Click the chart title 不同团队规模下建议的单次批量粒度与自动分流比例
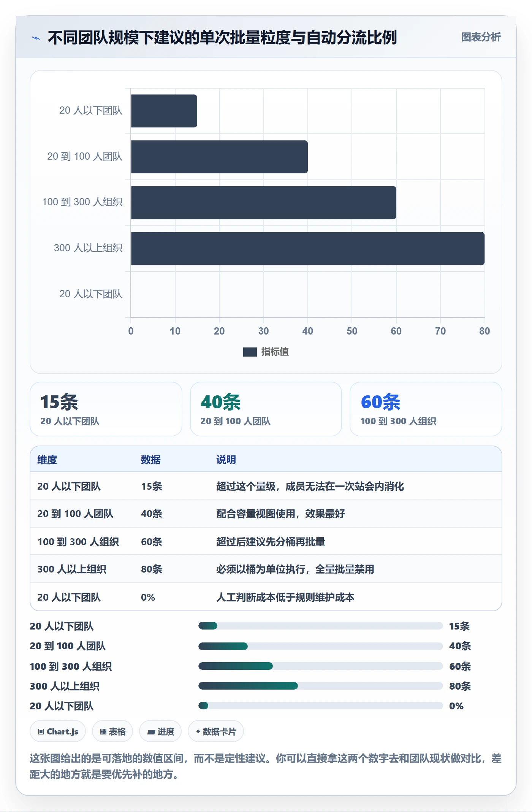Image resolution: width=532 pixels, height=812 pixels. point(222,38)
